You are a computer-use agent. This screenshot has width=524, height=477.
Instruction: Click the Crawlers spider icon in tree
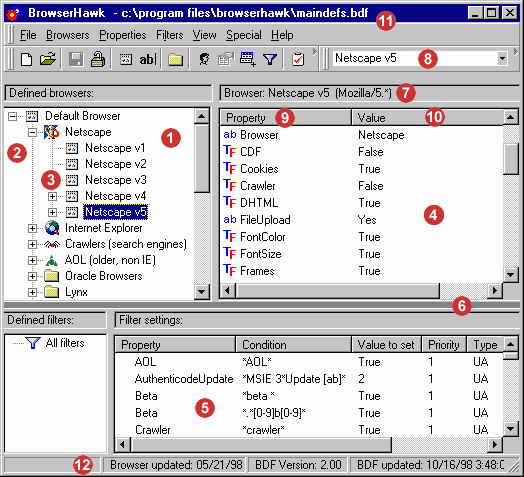pyautogui.click(x=52, y=244)
